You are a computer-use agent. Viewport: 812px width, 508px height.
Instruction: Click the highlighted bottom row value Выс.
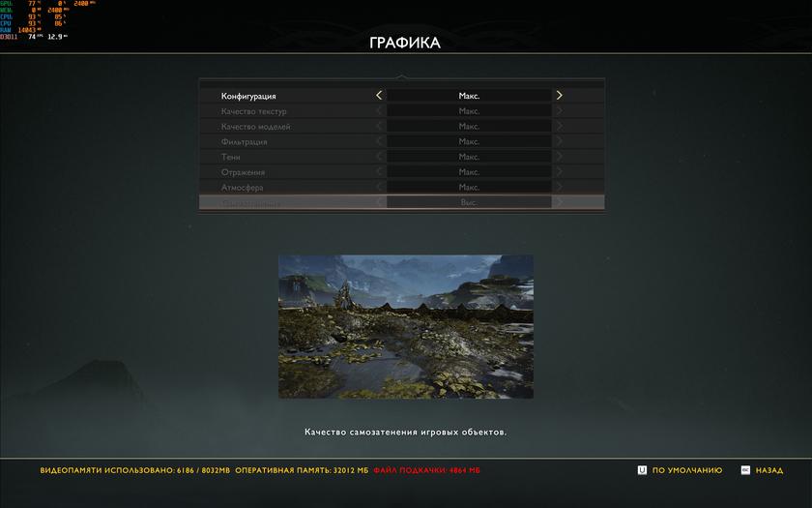pyautogui.click(x=469, y=202)
